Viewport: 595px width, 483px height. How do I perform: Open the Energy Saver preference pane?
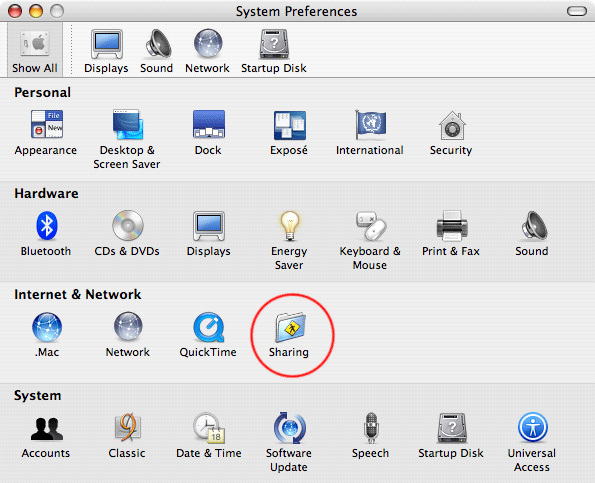click(289, 241)
